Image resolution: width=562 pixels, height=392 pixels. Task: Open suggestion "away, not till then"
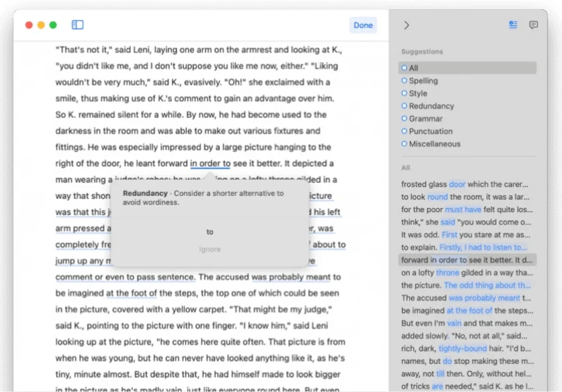coord(467,374)
